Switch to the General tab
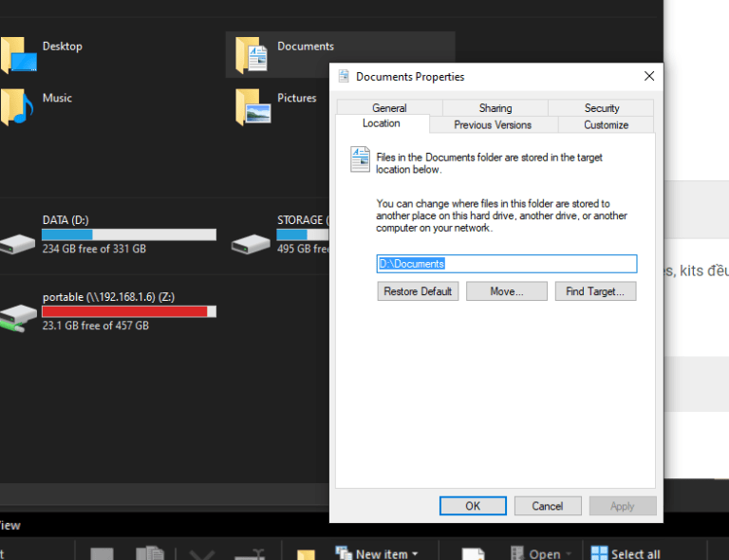Image resolution: width=729 pixels, height=560 pixels. (x=389, y=108)
